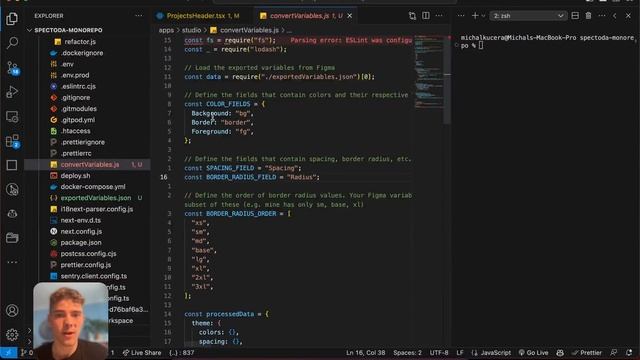Open exportedVariables.json file

[96, 198]
